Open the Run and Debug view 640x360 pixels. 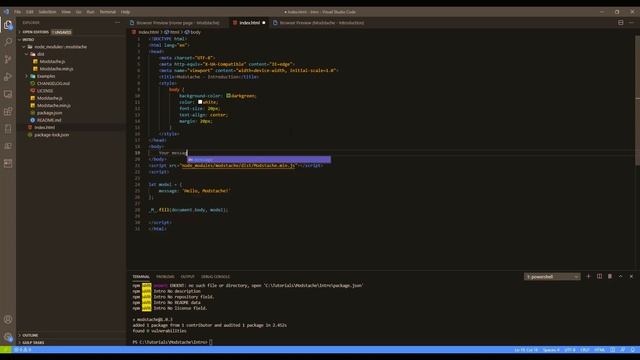[x=8, y=77]
